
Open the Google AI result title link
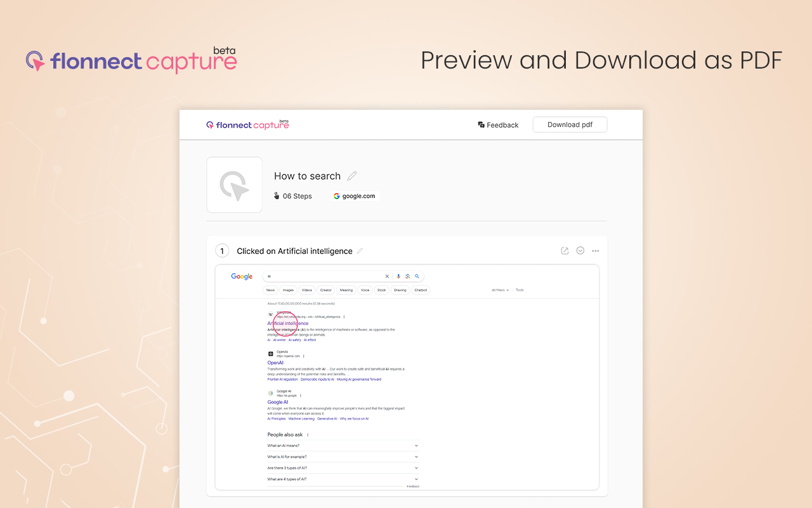(x=277, y=402)
